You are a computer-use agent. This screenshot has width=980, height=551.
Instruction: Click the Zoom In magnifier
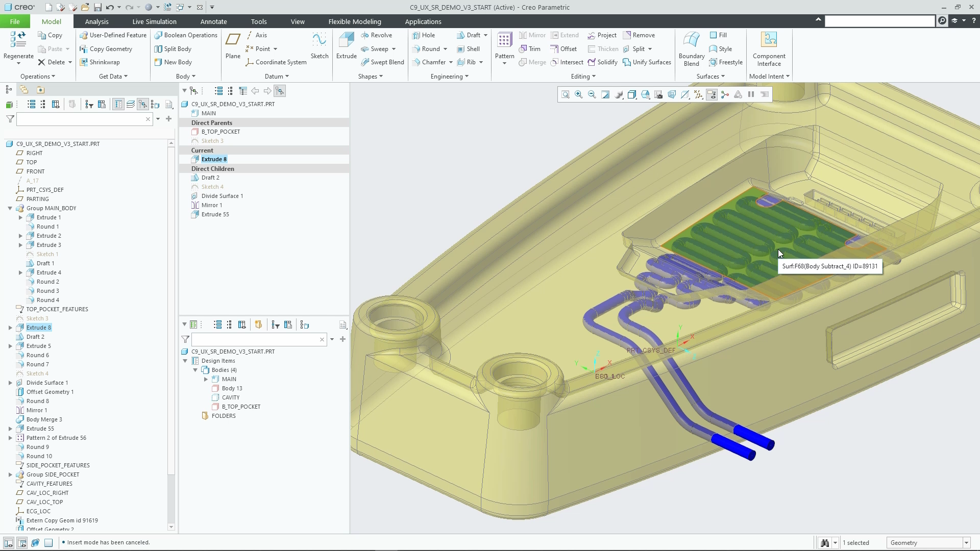[x=579, y=94]
